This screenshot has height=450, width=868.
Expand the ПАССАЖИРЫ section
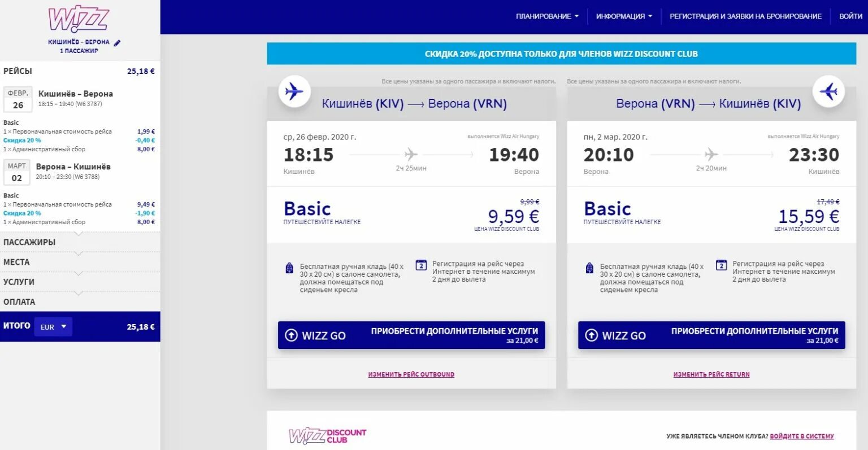click(x=80, y=242)
